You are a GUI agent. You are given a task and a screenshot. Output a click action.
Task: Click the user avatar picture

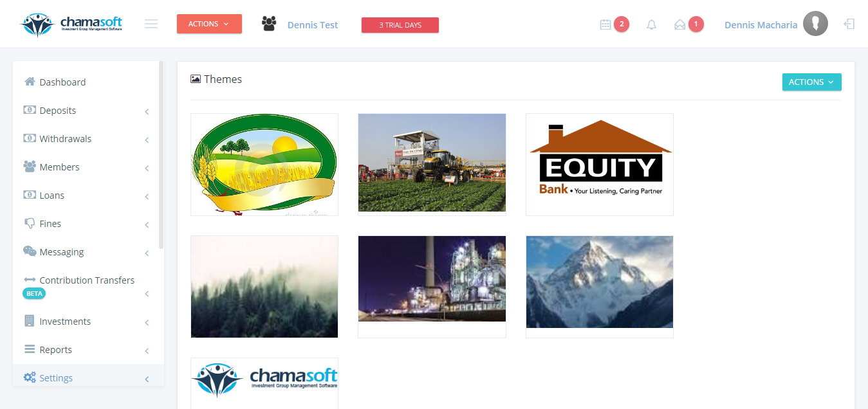[815, 24]
